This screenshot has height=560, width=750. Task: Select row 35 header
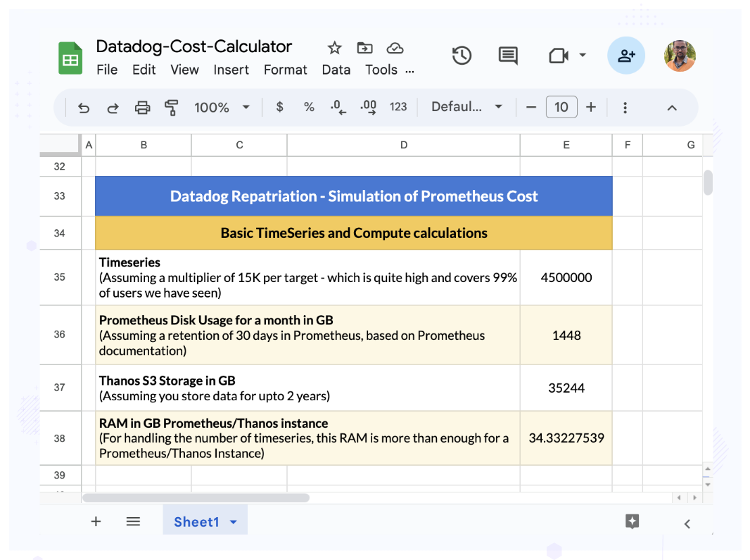[60, 277]
